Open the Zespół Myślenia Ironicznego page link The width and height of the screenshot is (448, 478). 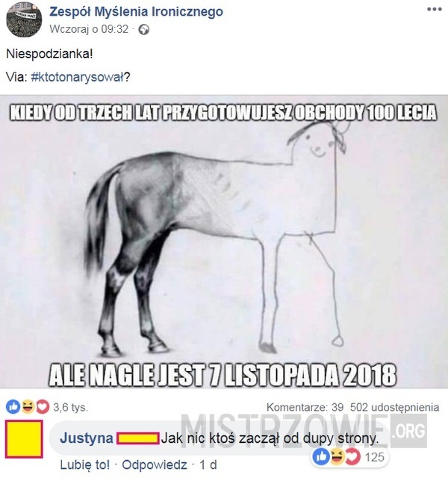coord(136,12)
